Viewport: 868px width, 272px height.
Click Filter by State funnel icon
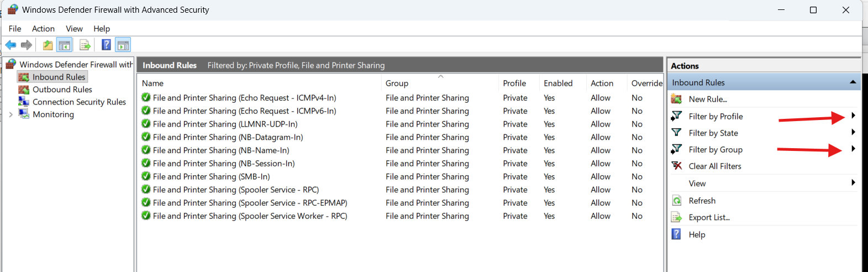[676, 133]
